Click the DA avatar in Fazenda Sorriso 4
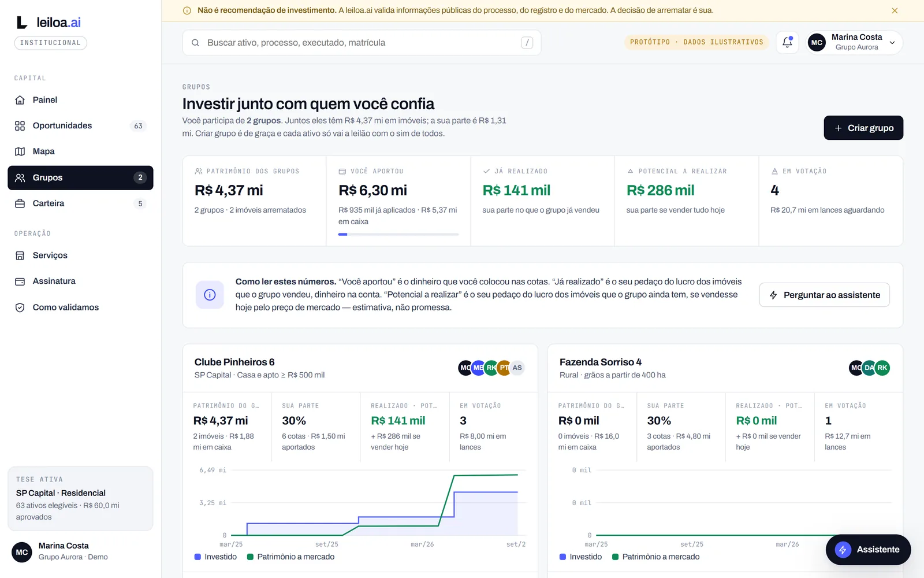 click(x=869, y=368)
